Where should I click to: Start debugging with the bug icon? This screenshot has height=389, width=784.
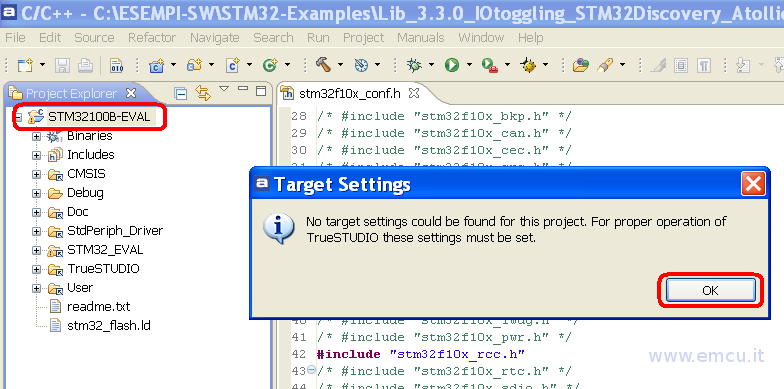[x=414, y=64]
